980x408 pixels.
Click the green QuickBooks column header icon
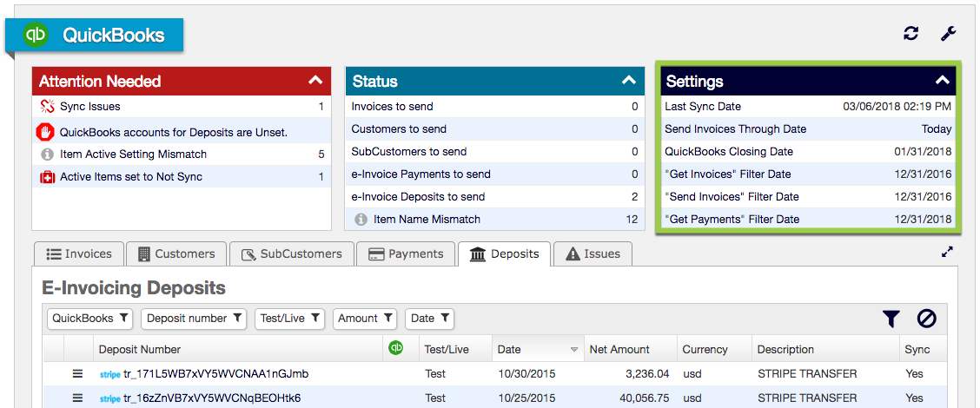click(x=395, y=348)
